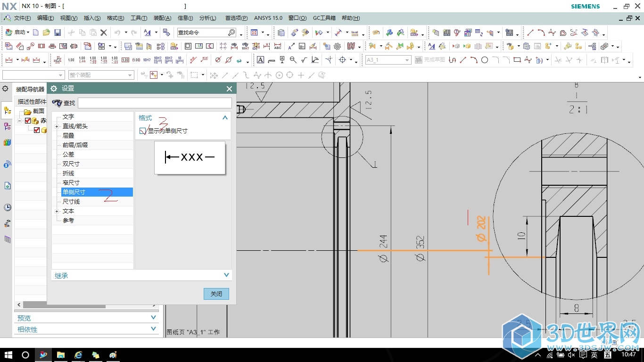
Task: Select 窄尺寸 in the settings tree
Action: 71,182
